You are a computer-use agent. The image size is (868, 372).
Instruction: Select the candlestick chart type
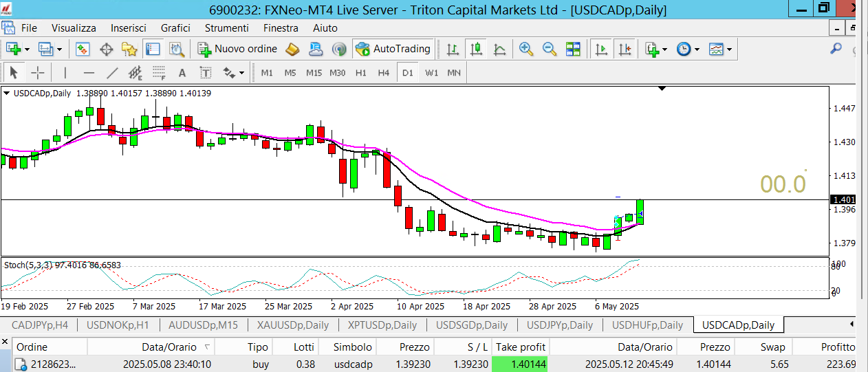pos(476,49)
